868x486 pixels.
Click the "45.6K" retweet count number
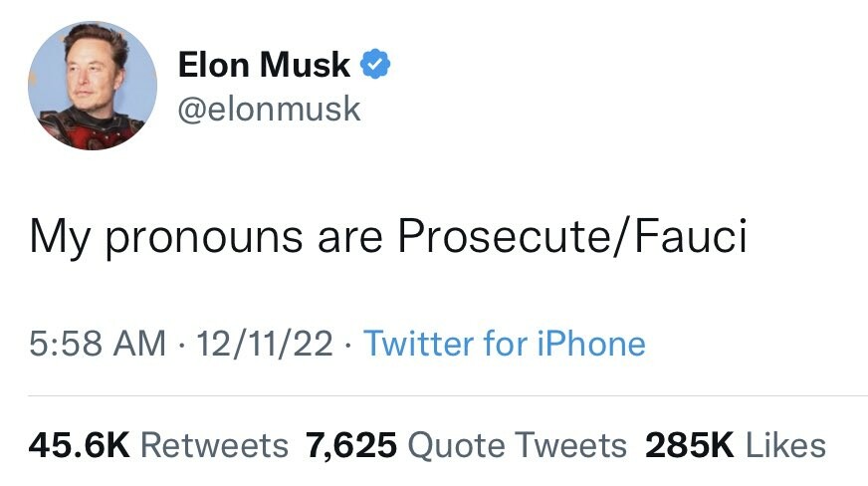point(80,445)
